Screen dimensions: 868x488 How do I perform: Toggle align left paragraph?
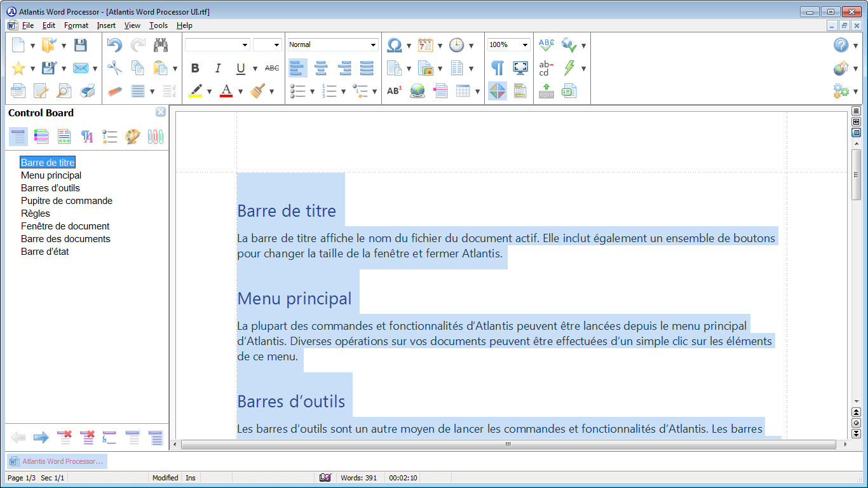(298, 68)
